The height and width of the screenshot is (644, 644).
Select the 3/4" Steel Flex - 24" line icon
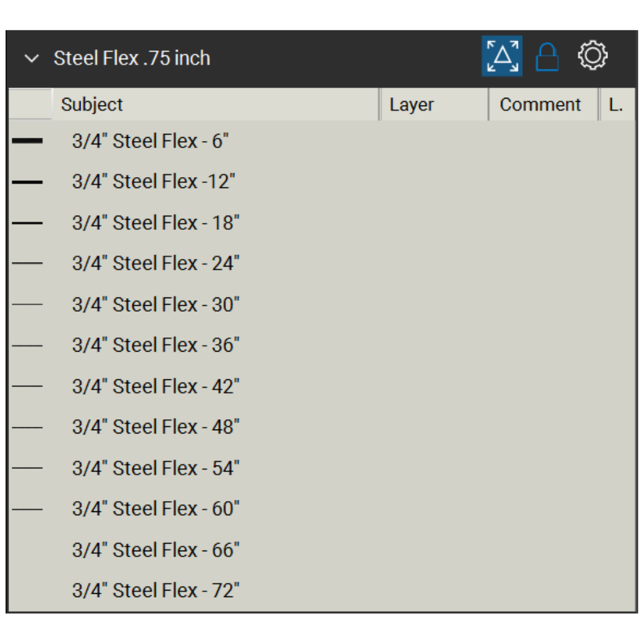pos(27,263)
